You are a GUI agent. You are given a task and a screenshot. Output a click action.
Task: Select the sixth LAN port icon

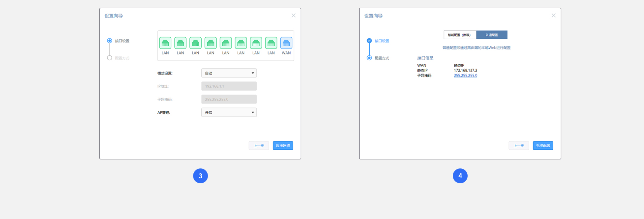click(x=241, y=43)
